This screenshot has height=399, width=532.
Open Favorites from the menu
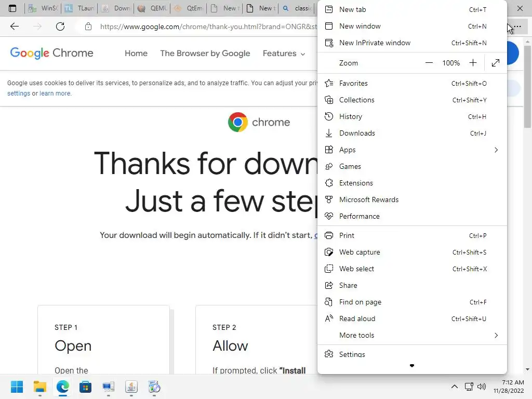coord(412,83)
